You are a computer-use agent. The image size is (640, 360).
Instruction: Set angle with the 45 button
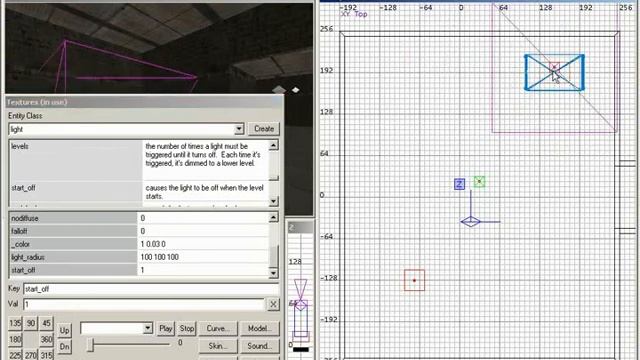[47, 324]
